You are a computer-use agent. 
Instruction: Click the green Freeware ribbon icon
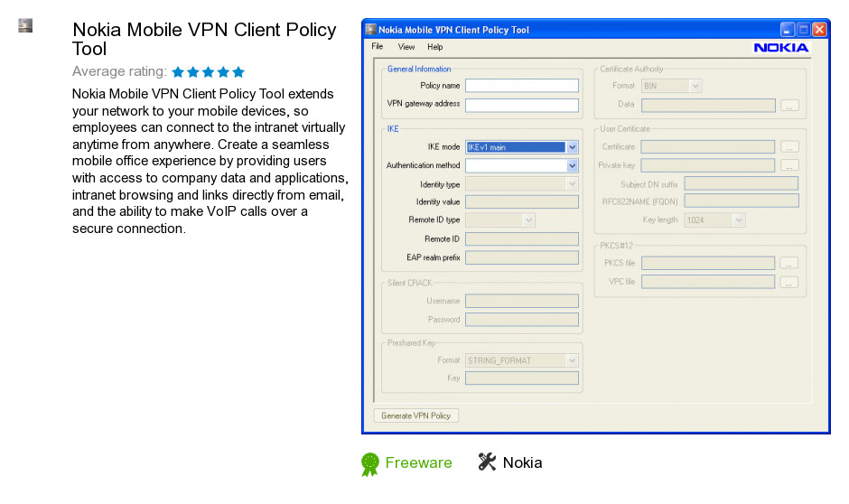(370, 464)
